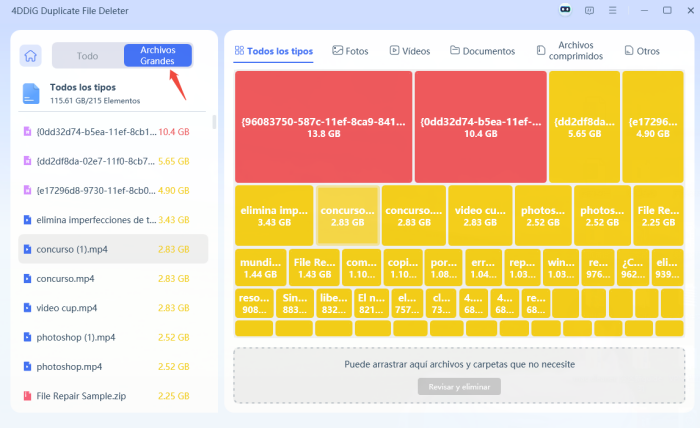
Task: Select the yellow 5.65 GB treemap tile
Action: point(584,126)
